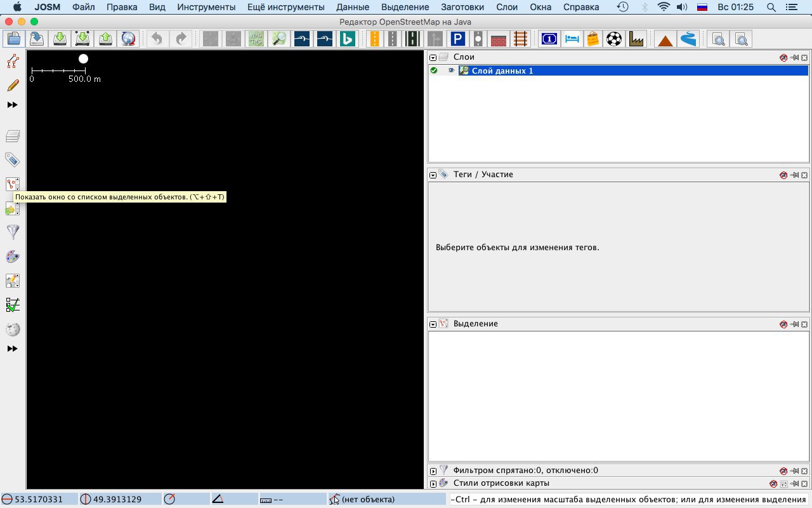Screen dimensions: 812x508
Task: Choose the Parking preset icon
Action: 457,39
